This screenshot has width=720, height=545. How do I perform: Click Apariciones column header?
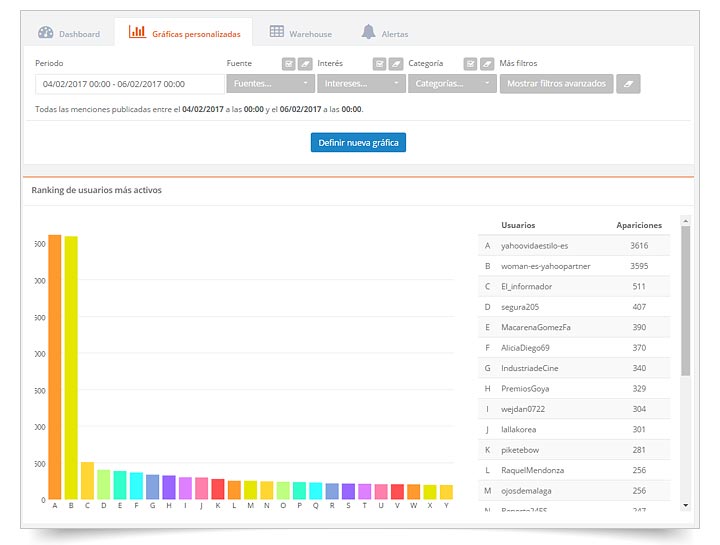coord(639,225)
